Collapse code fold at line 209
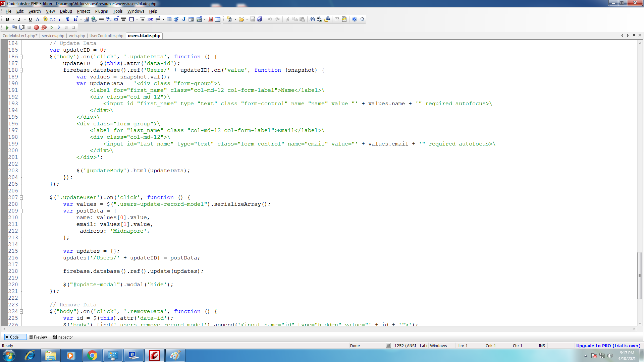This screenshot has height=362, width=644. 21,211
